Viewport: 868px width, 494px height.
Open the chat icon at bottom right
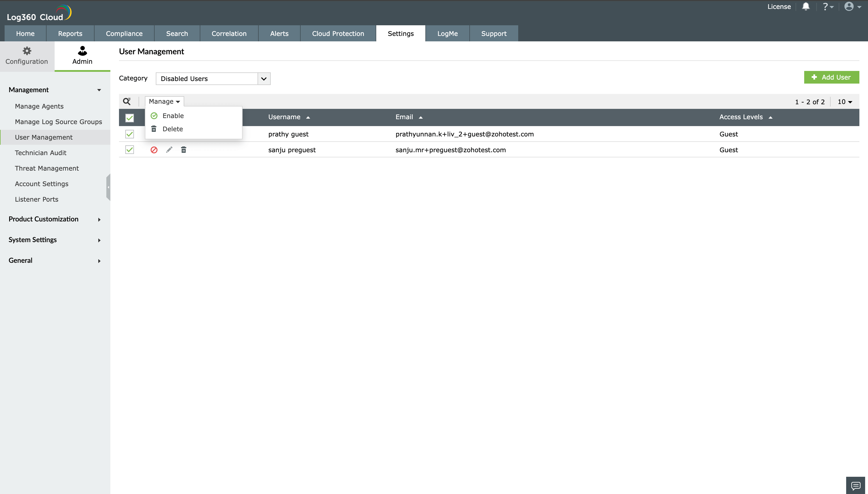(855, 485)
